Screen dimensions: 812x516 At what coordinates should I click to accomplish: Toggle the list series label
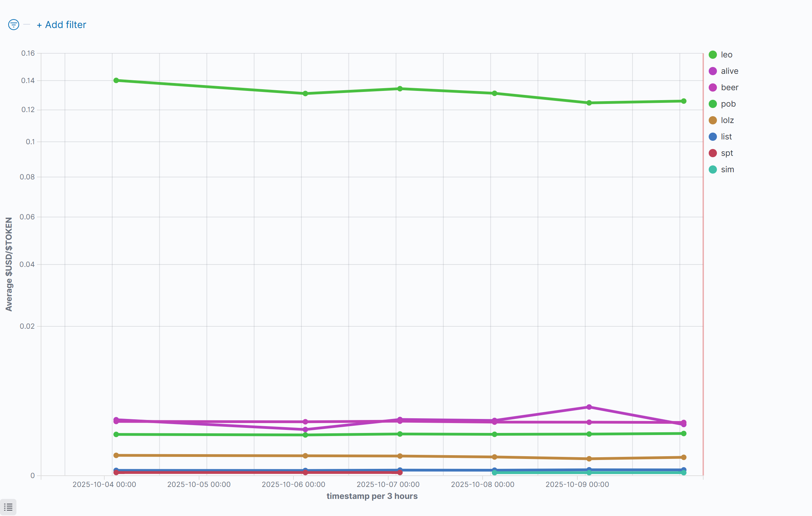726,137
